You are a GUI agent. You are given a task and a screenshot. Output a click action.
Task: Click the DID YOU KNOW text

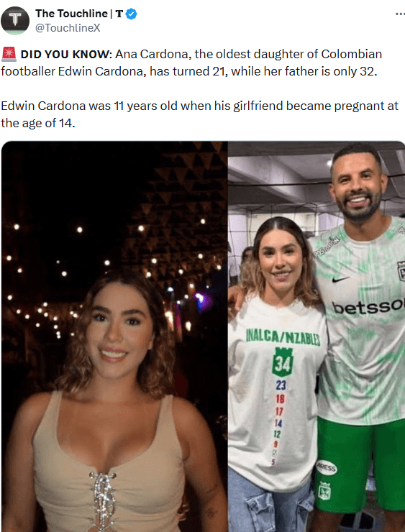(x=66, y=55)
